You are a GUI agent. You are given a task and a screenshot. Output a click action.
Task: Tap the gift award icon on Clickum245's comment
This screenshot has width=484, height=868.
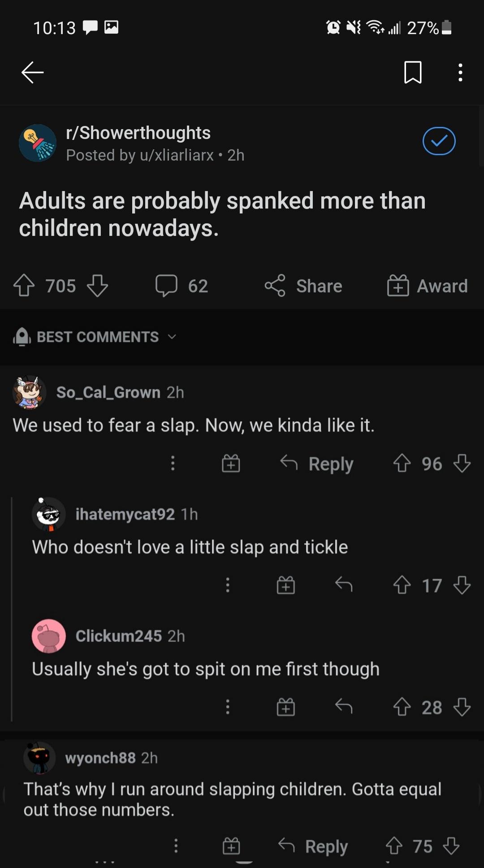click(286, 707)
